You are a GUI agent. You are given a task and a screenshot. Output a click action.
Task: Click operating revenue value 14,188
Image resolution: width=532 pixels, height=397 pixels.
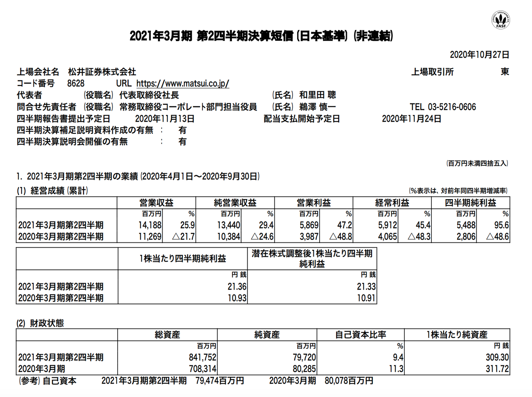[150, 225]
